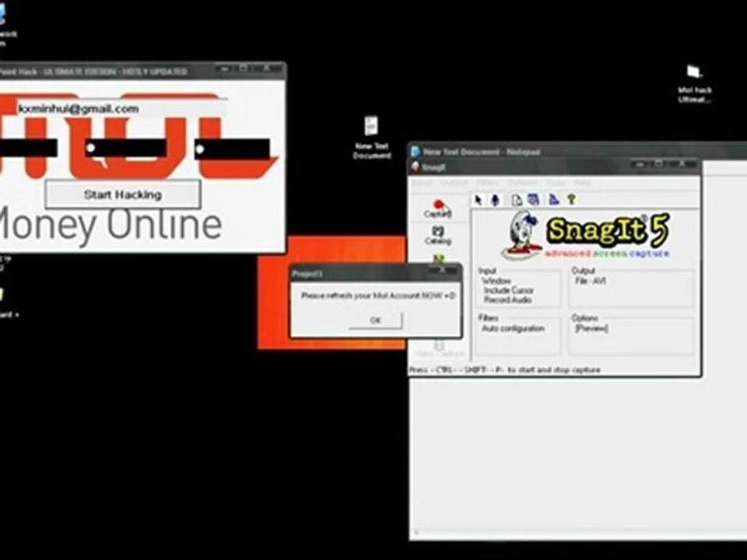Maximize the Point Hack window
The width and height of the screenshot is (747, 560).
point(244,69)
